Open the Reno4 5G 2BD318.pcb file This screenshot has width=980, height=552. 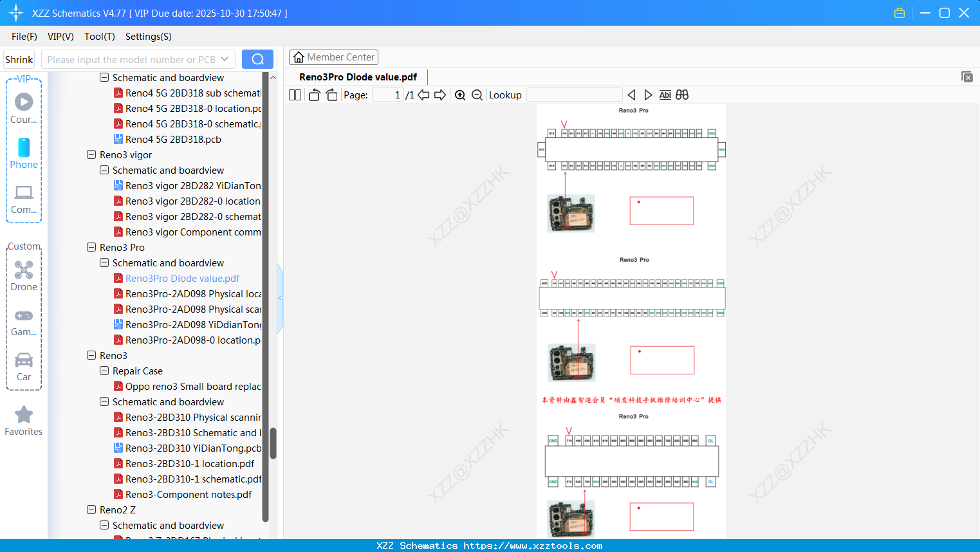click(173, 139)
